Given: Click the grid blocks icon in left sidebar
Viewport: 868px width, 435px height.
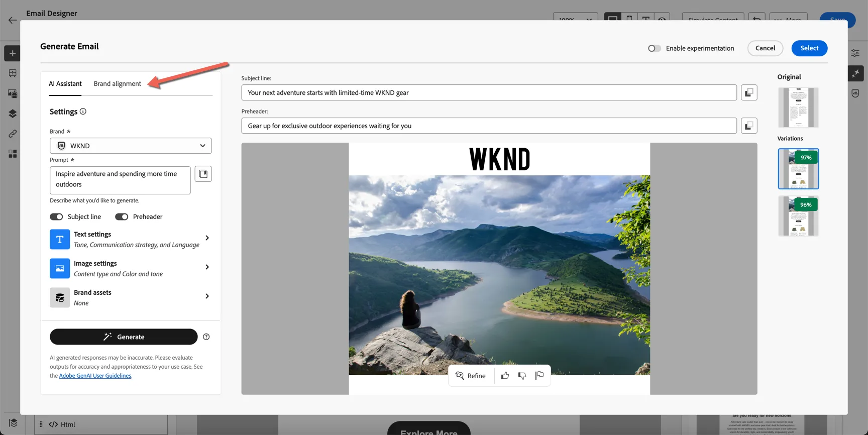Looking at the screenshot, I should coord(13,154).
